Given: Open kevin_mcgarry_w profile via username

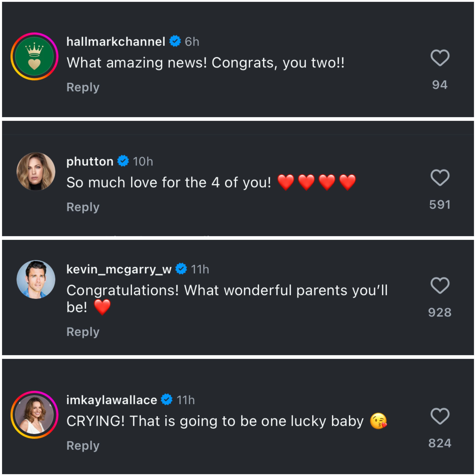Looking at the screenshot, I should pyautogui.click(x=119, y=269).
